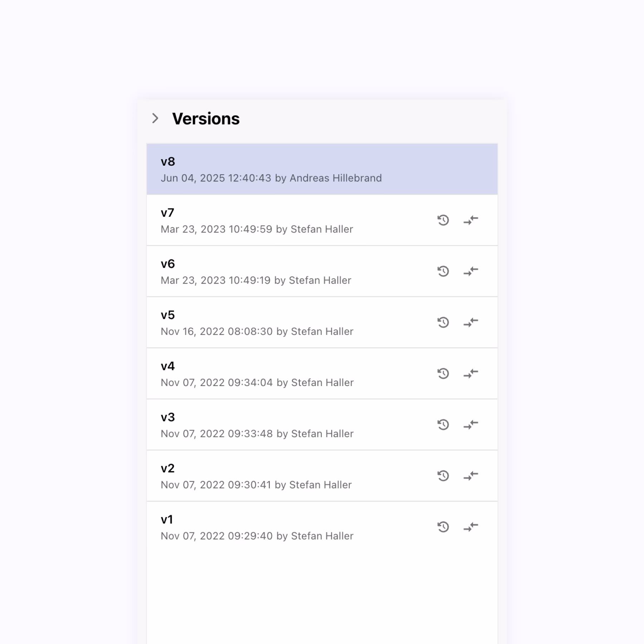Restore version v1 using history icon

point(443,527)
